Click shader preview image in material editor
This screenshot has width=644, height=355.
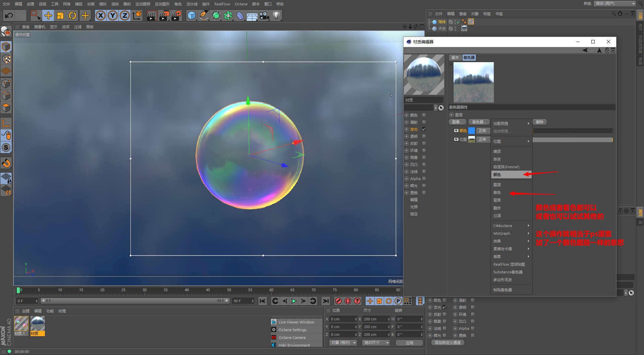[x=474, y=82]
